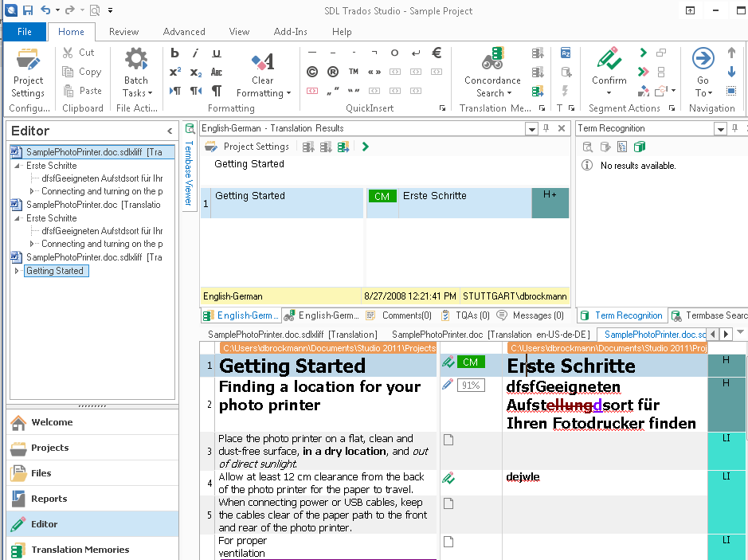Switch to the View ribbon tab
The image size is (748, 560).
(239, 32)
